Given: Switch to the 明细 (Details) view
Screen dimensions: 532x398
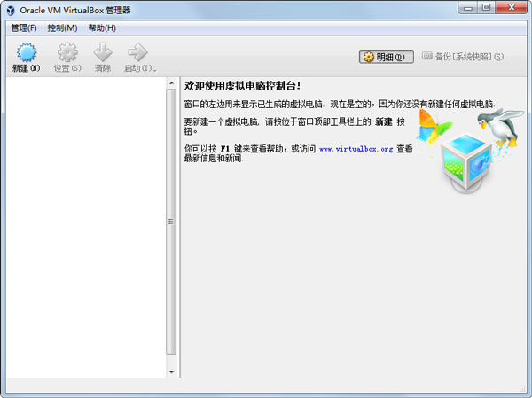Looking at the screenshot, I should pyautogui.click(x=387, y=57).
